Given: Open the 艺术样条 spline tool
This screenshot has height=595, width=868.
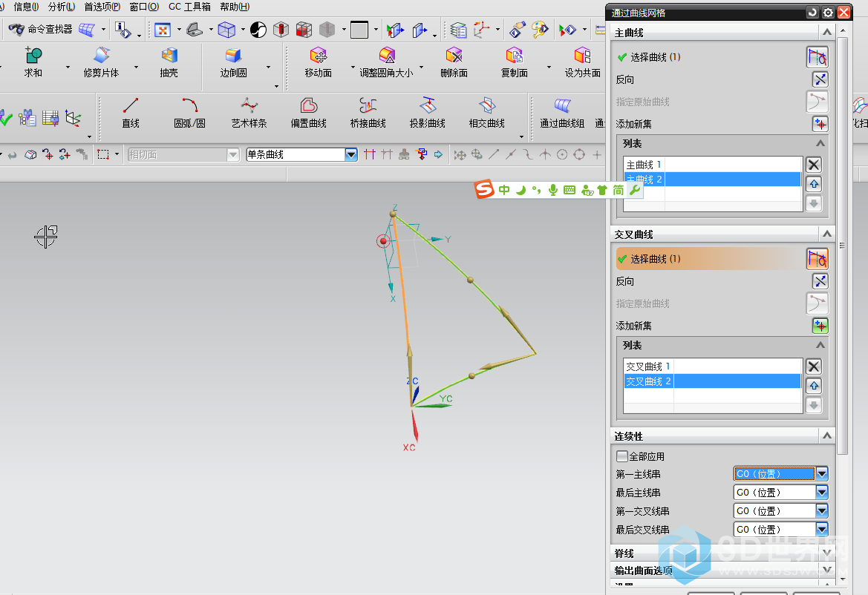Looking at the screenshot, I should (249, 111).
